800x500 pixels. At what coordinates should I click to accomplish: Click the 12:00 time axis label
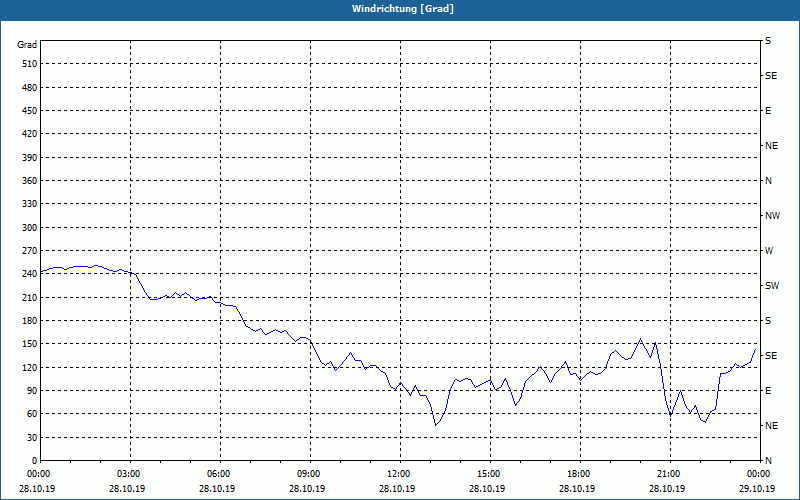pos(399,473)
